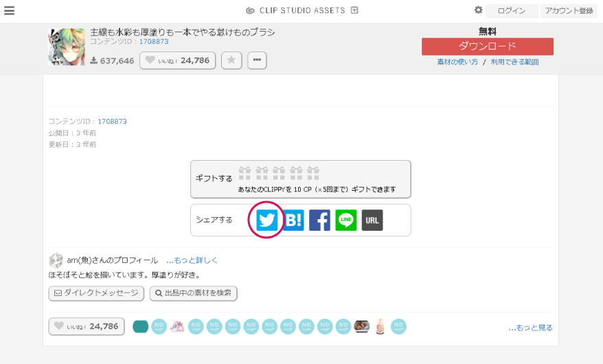This screenshot has height=364, width=603.
Task: Share on Facebook
Action: tap(319, 220)
